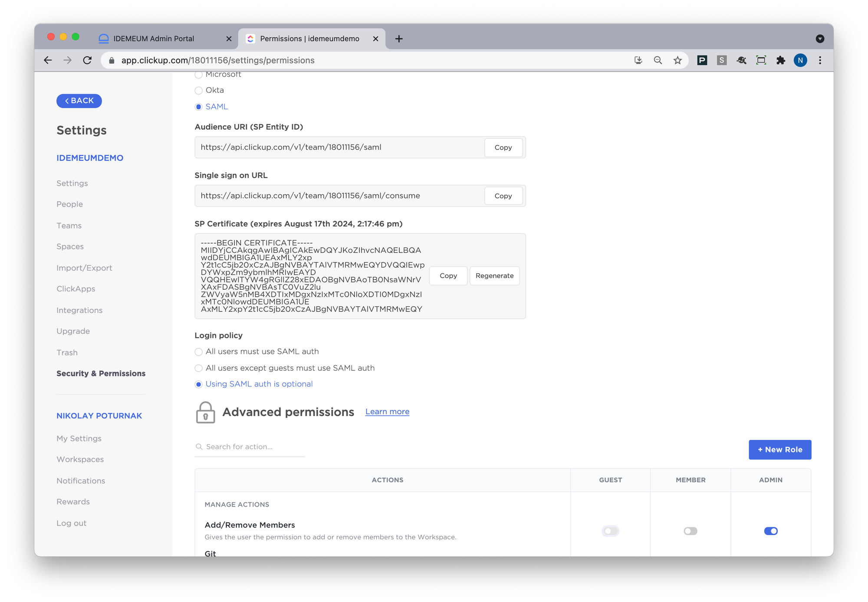Copy the SP Certificate
This screenshot has width=868, height=602.
coord(448,276)
